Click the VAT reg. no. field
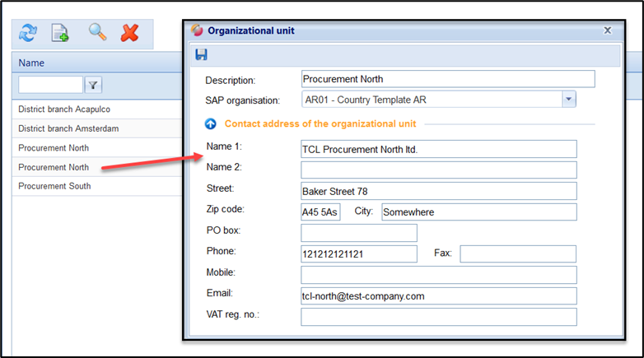This screenshot has height=358, width=644. click(x=438, y=317)
